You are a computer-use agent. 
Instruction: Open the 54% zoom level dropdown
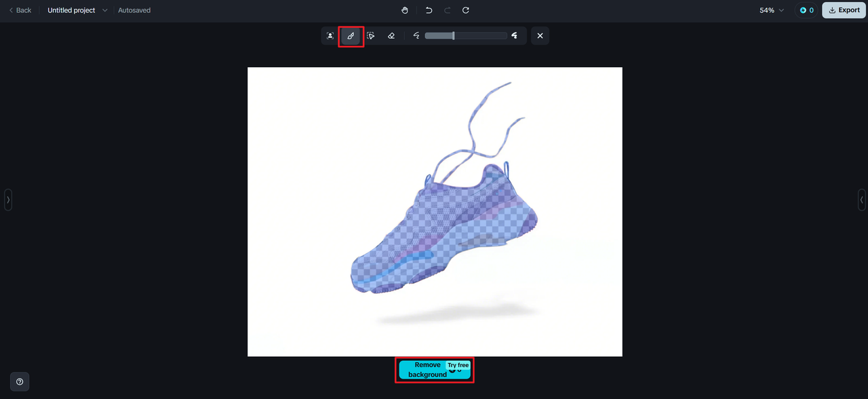772,10
